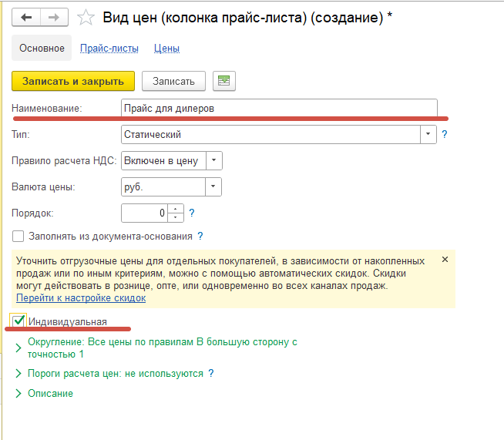Click the Наименование input field

(x=279, y=108)
